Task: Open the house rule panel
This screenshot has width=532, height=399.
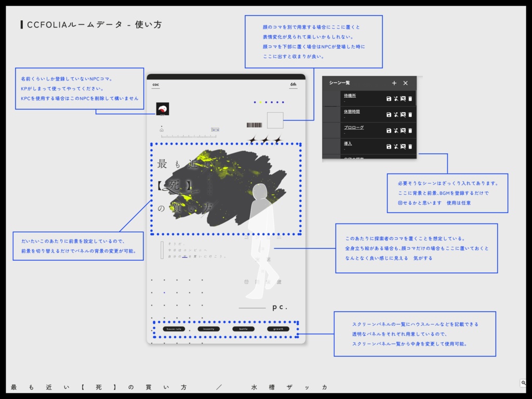Action: point(174,328)
